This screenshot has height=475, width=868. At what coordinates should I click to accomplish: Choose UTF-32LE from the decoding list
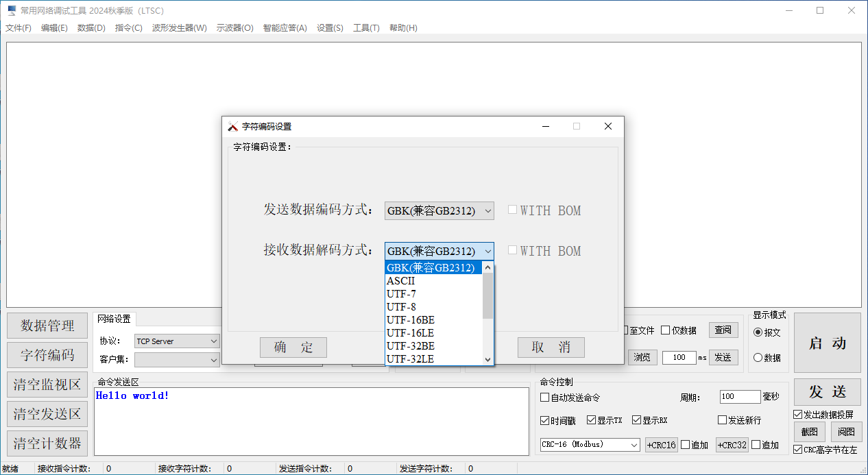tap(434, 359)
